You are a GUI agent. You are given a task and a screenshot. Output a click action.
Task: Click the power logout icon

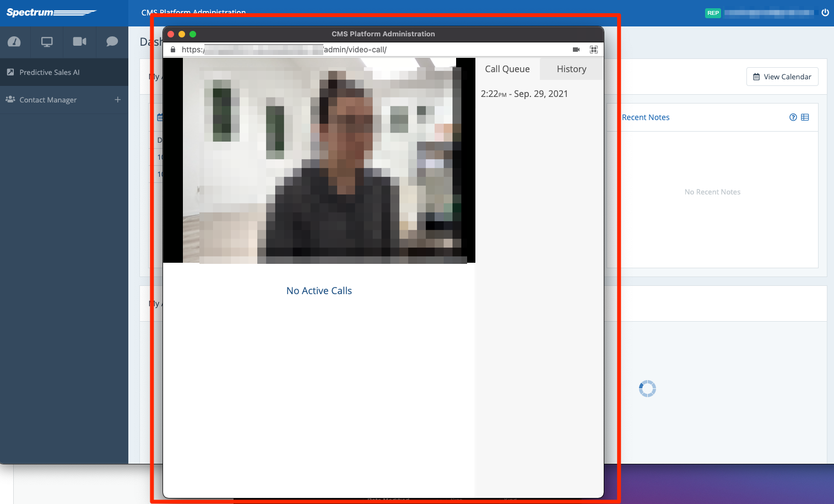(x=825, y=13)
